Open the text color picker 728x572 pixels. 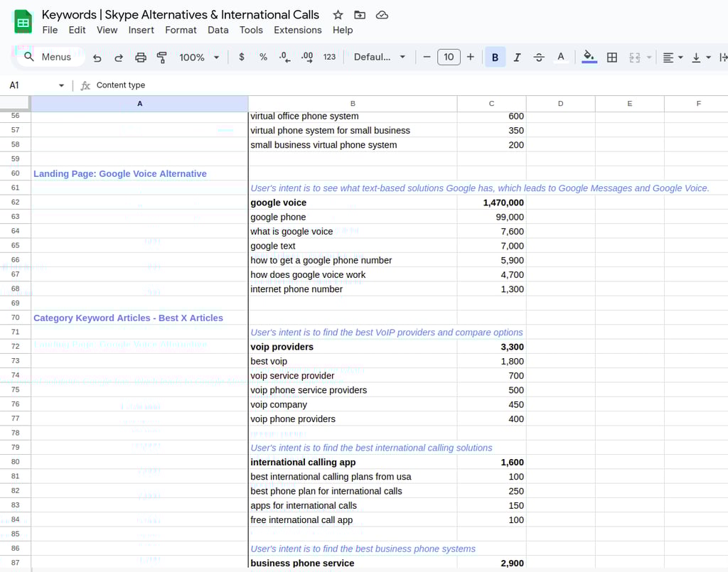click(x=561, y=57)
